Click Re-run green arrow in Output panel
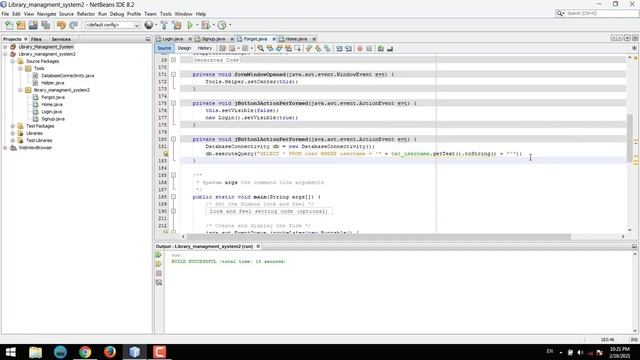640x360 pixels. click(159, 255)
